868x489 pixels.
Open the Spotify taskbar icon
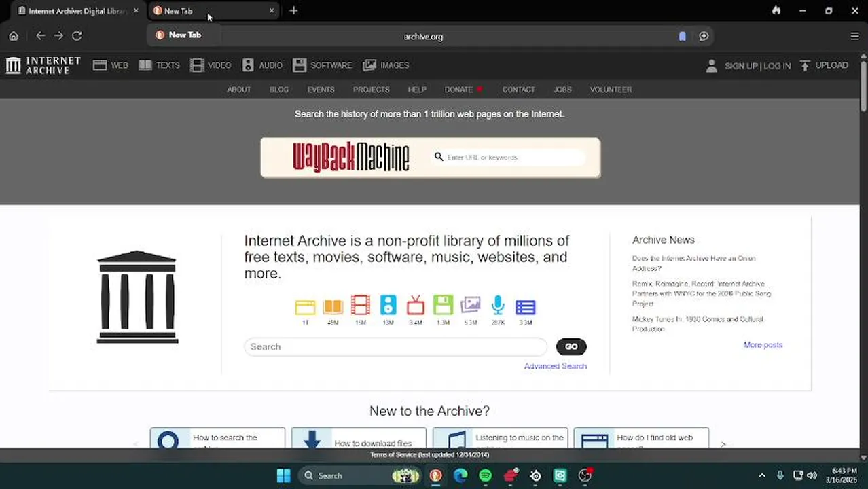click(485, 475)
